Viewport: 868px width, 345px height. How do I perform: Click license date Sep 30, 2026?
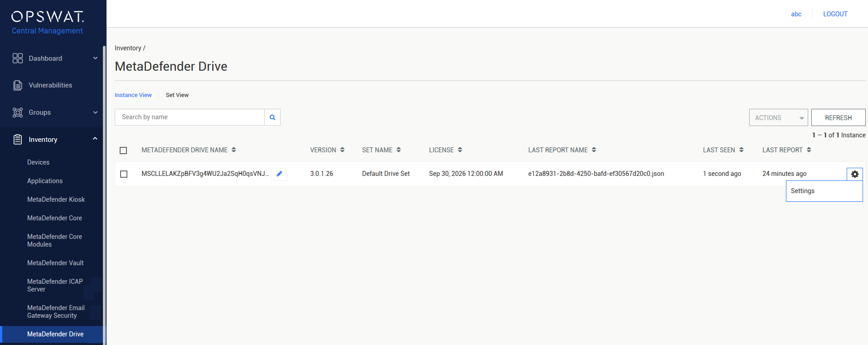(466, 174)
